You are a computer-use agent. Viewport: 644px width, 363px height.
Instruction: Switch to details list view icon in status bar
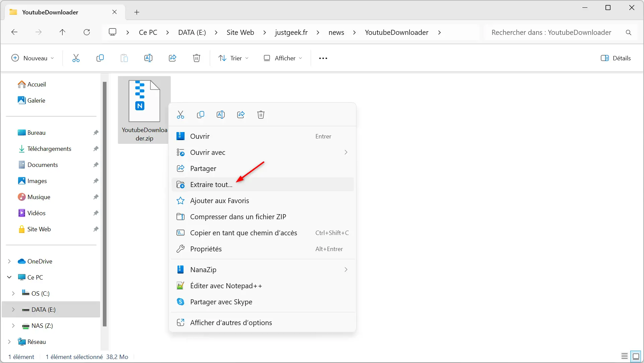(624, 356)
